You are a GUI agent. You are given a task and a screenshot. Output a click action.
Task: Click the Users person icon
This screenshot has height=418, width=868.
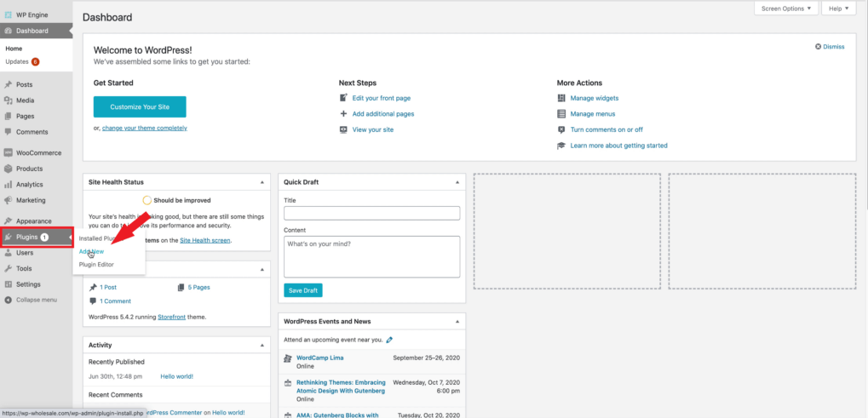(8, 253)
